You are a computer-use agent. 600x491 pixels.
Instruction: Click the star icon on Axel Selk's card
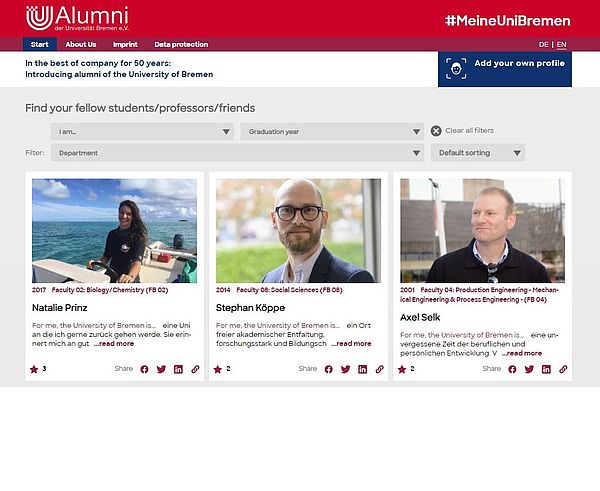402,369
